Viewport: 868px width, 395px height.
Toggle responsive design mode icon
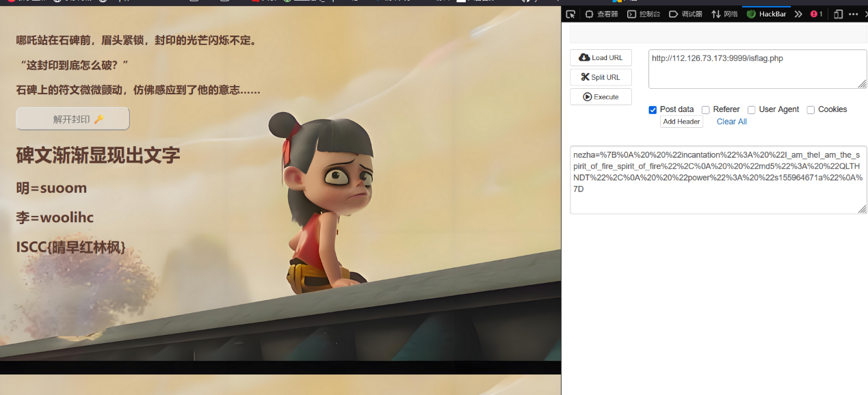(838, 14)
